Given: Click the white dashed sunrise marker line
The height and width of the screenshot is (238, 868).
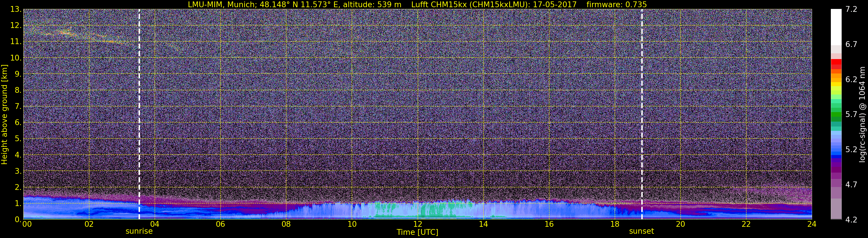Looking at the screenshot, I should (139, 114).
